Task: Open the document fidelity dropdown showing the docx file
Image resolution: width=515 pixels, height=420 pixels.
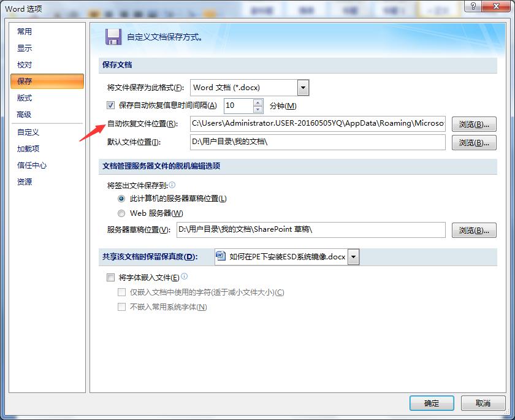Action: [353, 256]
